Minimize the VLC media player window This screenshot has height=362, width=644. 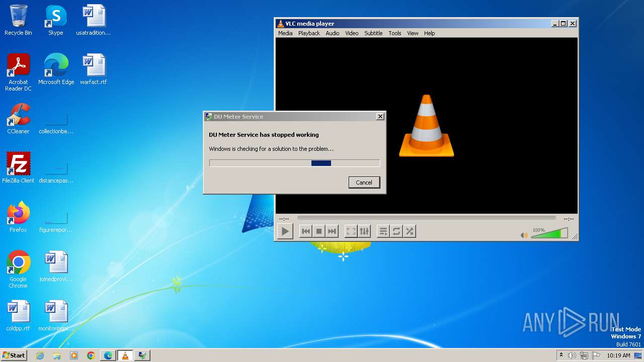coord(555,24)
